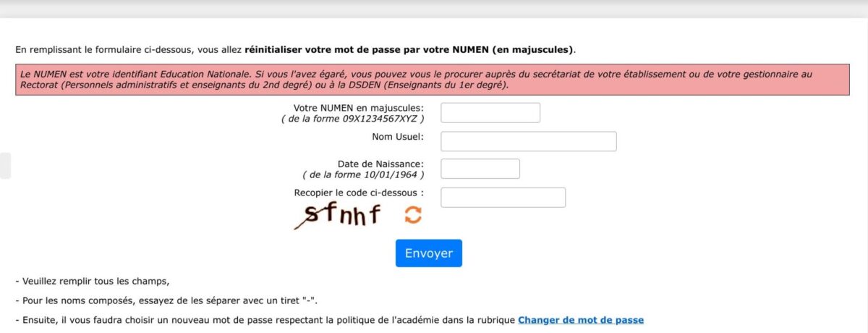Screen dimensions: 868x333
Task: Click the Recopier le code ci-dessous label
Action: [x=359, y=193]
